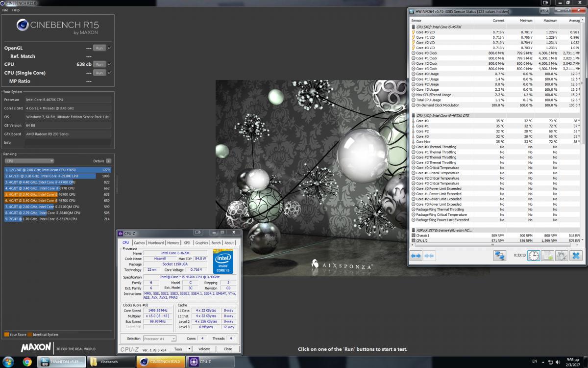588x368 pixels.
Task: Select ranking row Intel i7-3930K CPU
Action: pos(58,176)
